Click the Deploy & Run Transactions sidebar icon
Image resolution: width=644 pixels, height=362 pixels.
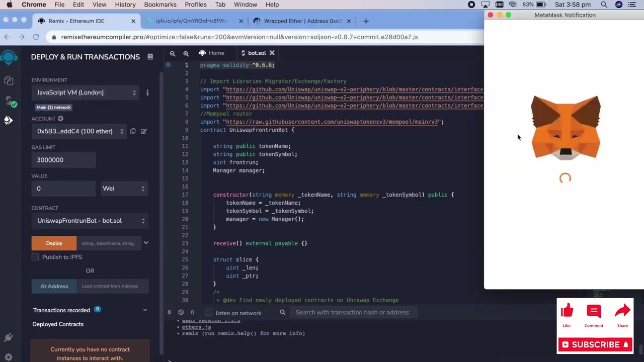[9, 120]
